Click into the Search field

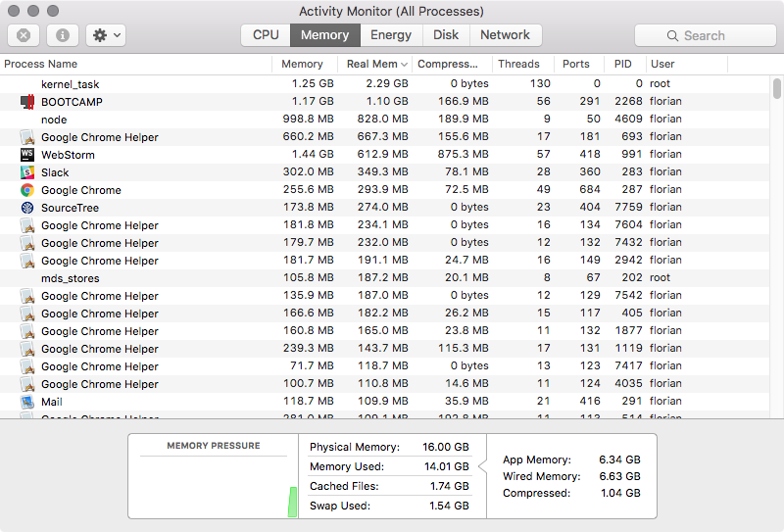705,35
